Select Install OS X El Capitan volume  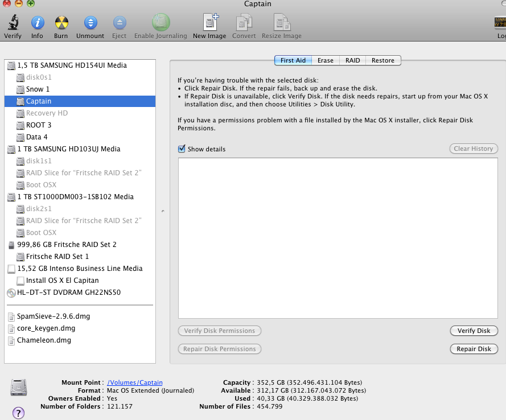[62, 281]
